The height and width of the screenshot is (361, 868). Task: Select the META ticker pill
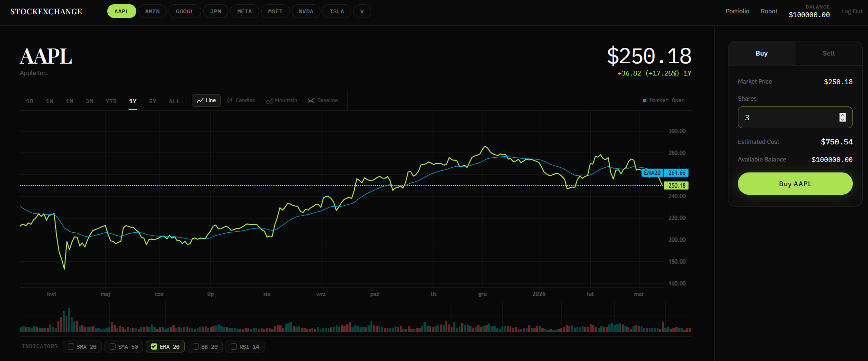[x=245, y=11]
